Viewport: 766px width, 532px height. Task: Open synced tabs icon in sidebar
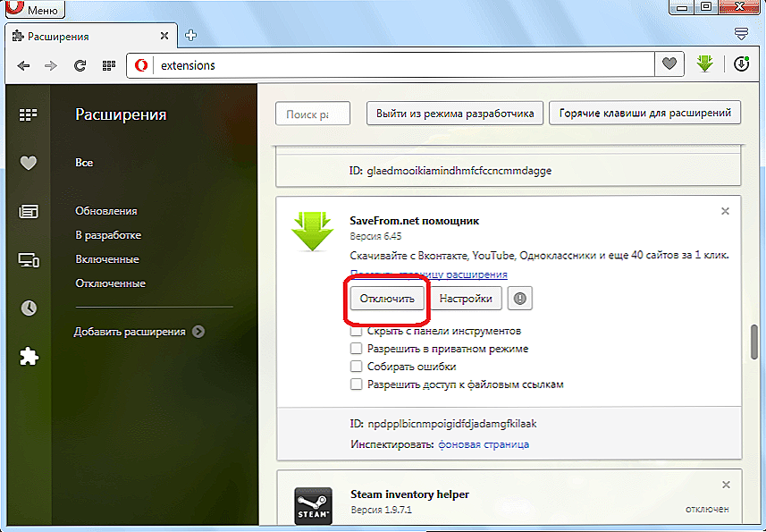tap(29, 259)
